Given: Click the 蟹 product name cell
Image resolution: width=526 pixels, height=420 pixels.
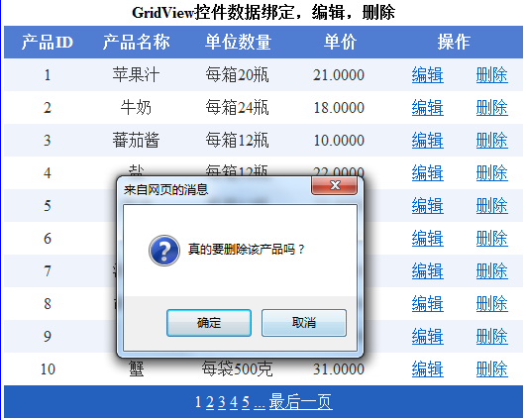Looking at the screenshot, I should tap(136, 369).
